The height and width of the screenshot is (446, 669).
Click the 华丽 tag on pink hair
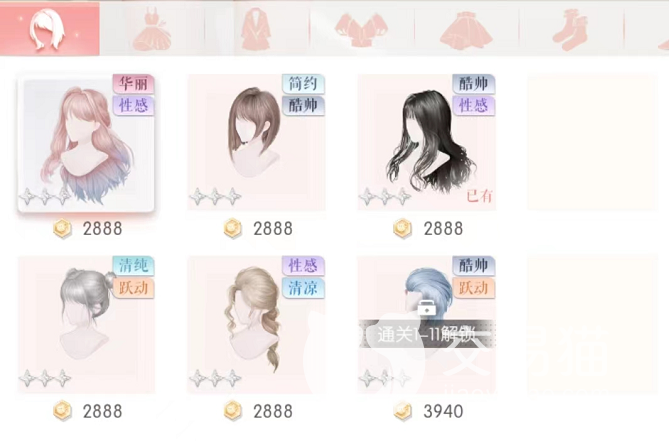point(134,83)
